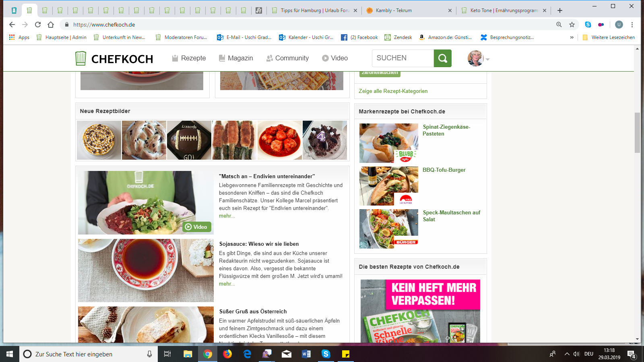Click the page zoom icon in address bar
The height and width of the screenshot is (362, 644).
click(559, 25)
